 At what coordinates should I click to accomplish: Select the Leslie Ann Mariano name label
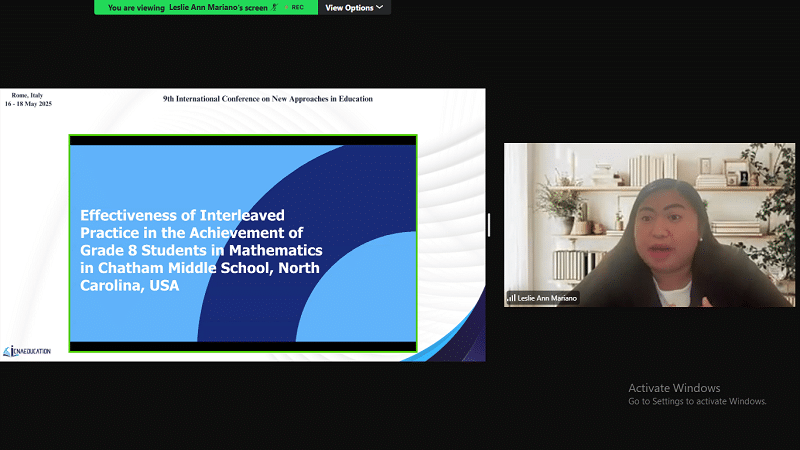point(547,298)
